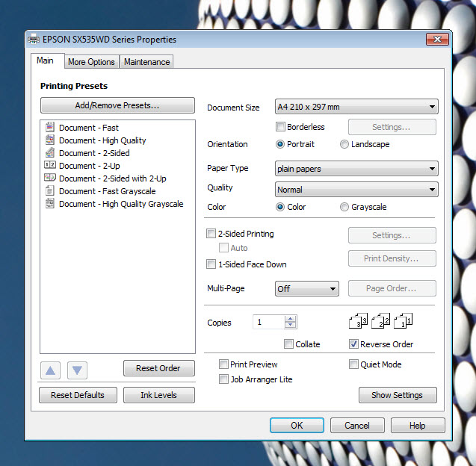This screenshot has height=466, width=476.
Task: Turn on the Collate option
Action: pyautogui.click(x=288, y=344)
